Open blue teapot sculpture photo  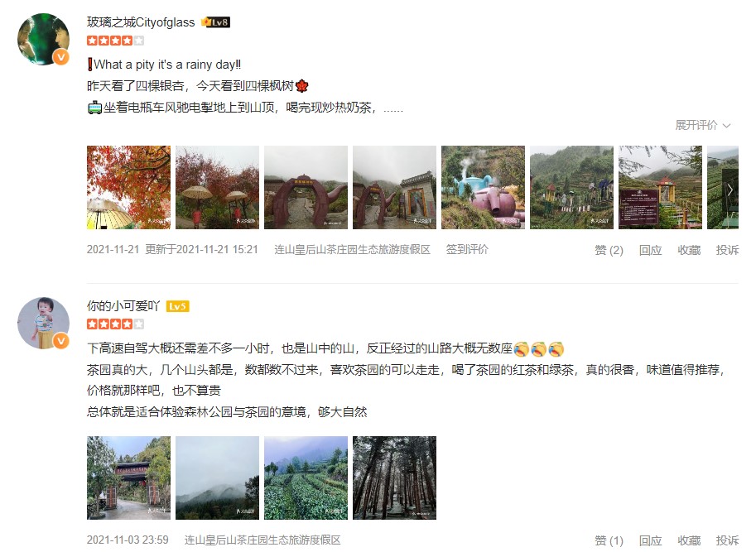[x=483, y=187]
